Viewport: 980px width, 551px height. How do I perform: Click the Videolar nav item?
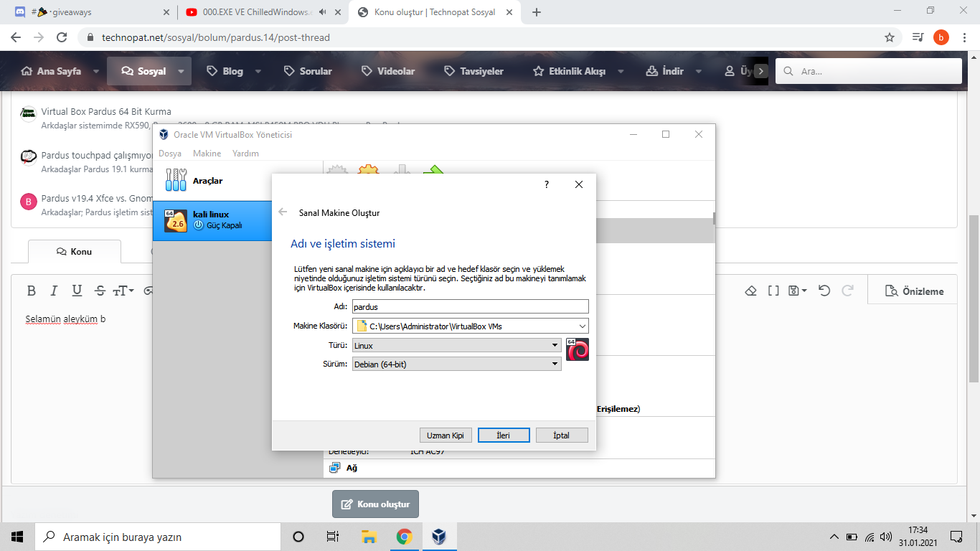pyautogui.click(x=388, y=71)
